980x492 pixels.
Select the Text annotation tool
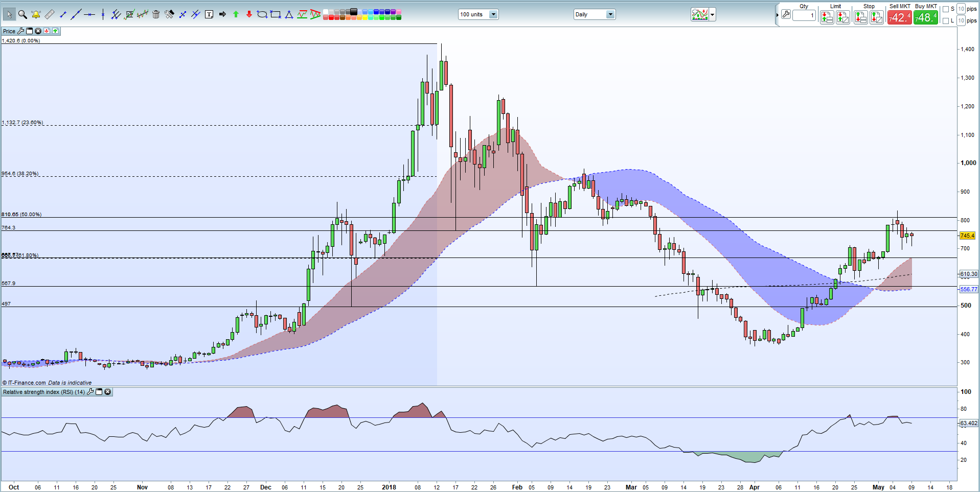(209, 14)
